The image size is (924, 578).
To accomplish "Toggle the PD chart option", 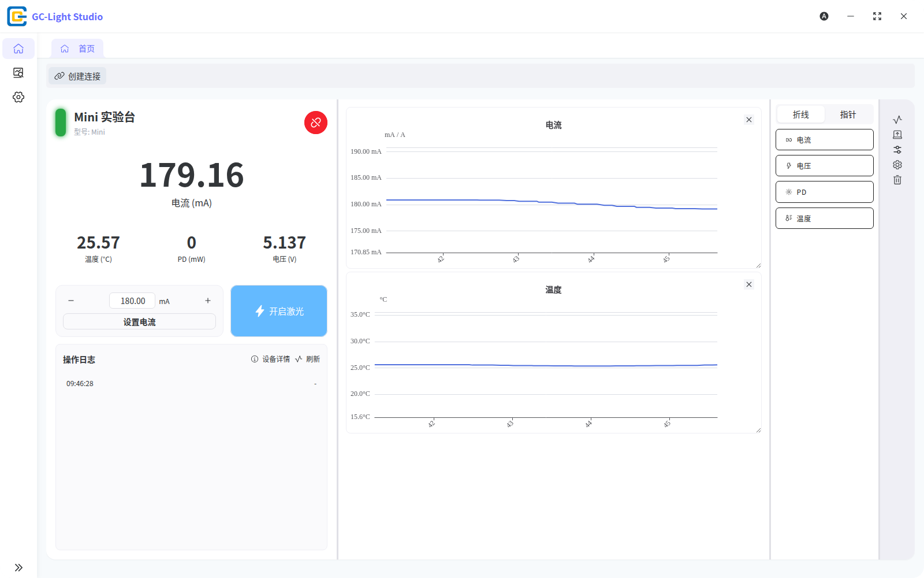I will [825, 192].
